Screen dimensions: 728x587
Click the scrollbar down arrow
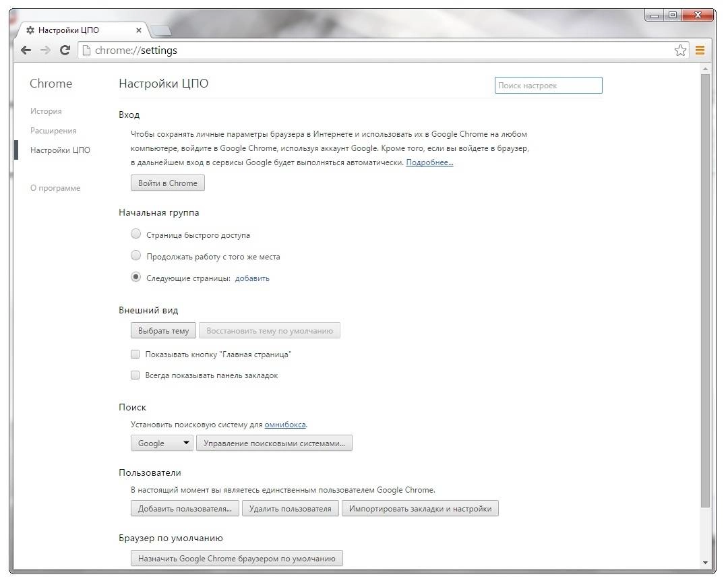click(705, 563)
